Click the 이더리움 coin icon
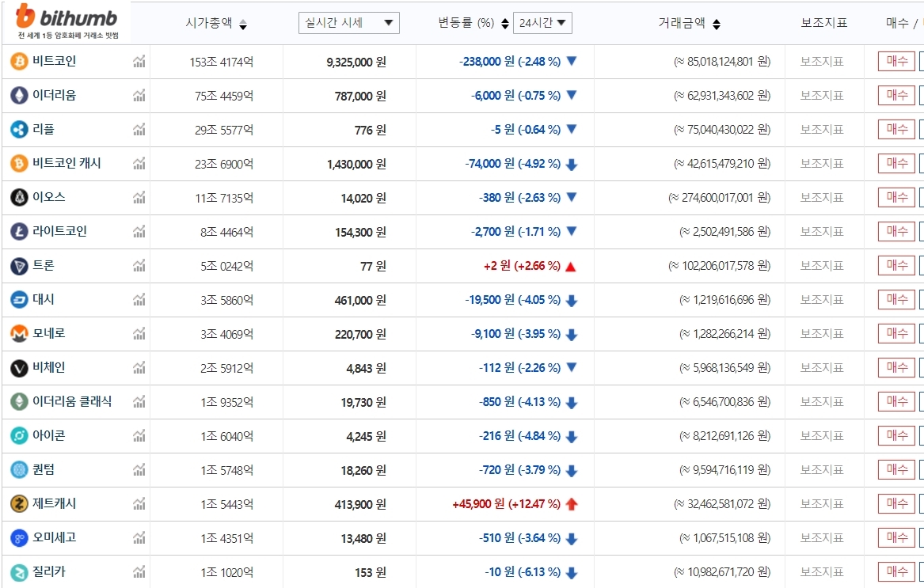Viewport: 924px width, 588px height. point(19,96)
